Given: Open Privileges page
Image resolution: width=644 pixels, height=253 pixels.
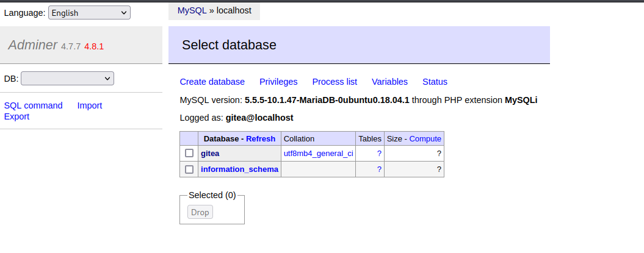Looking at the screenshot, I should click(278, 82).
